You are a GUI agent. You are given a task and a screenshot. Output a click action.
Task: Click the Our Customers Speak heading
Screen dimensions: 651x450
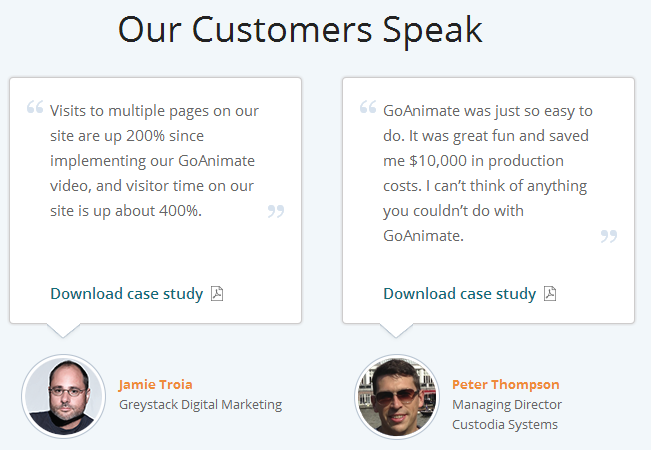(x=300, y=30)
